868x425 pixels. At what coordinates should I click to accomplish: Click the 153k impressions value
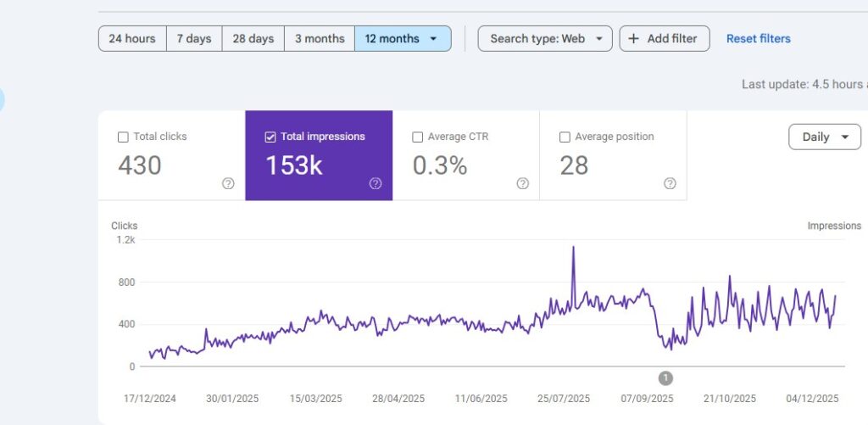(x=294, y=165)
